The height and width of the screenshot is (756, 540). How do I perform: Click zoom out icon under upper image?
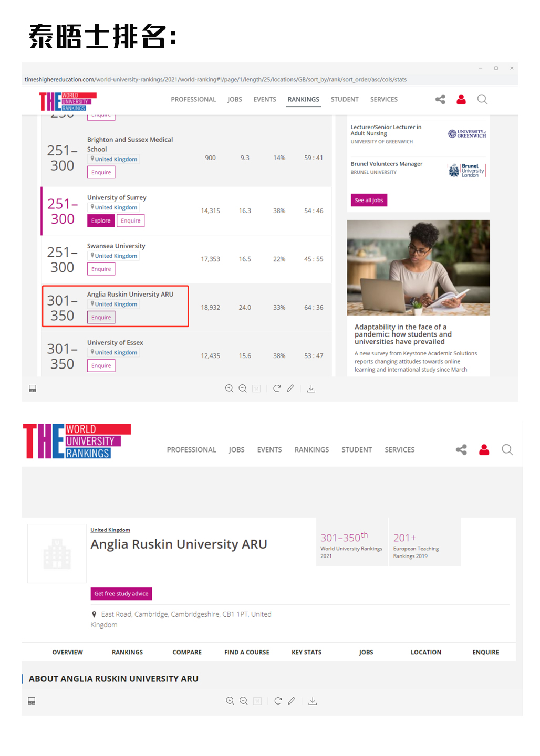pyautogui.click(x=243, y=388)
